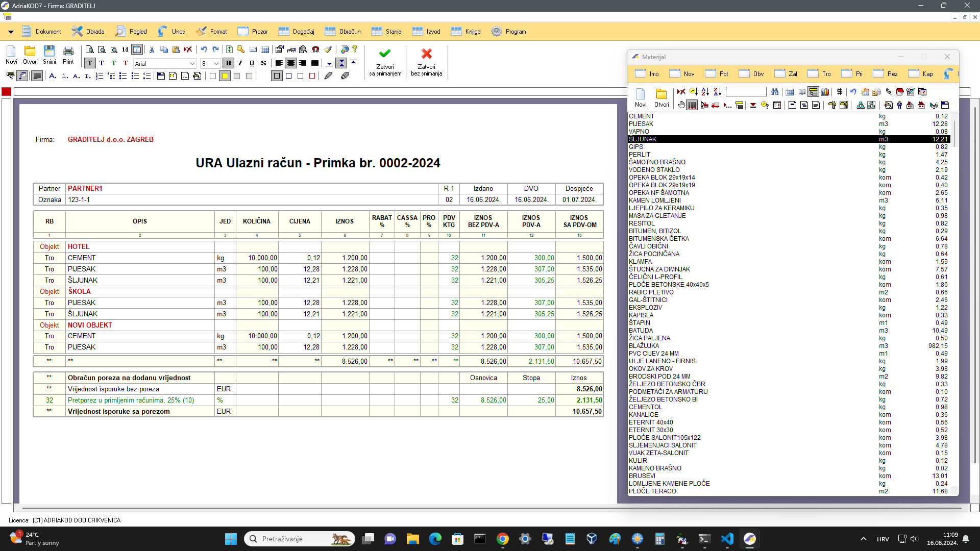Click the green refresh document icon
980x551 pixels.
click(229, 49)
